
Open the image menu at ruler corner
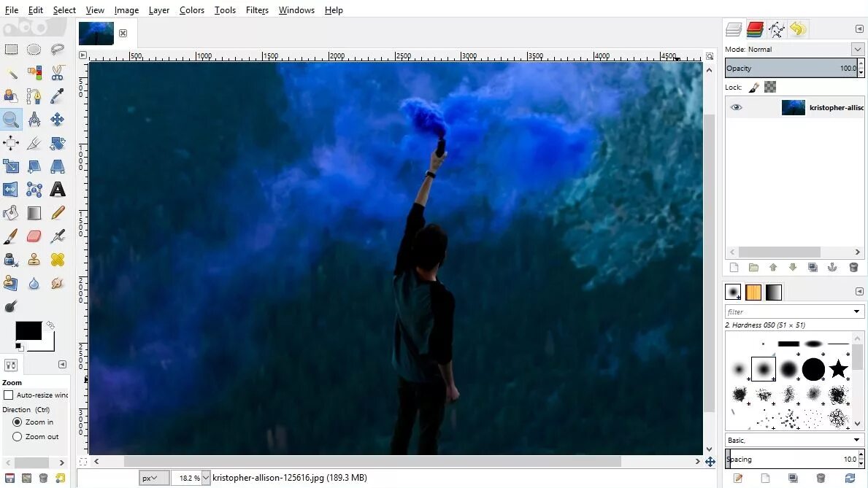pyautogui.click(x=82, y=55)
